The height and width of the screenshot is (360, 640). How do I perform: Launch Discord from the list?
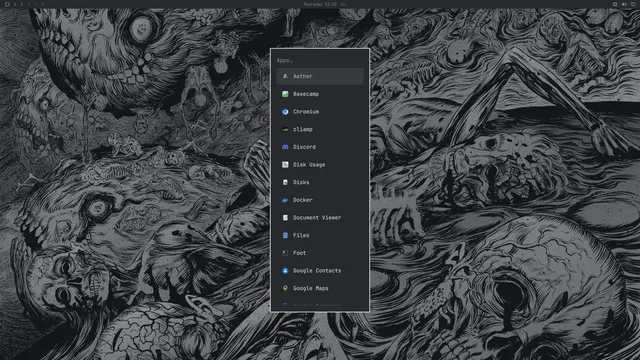pos(320,147)
